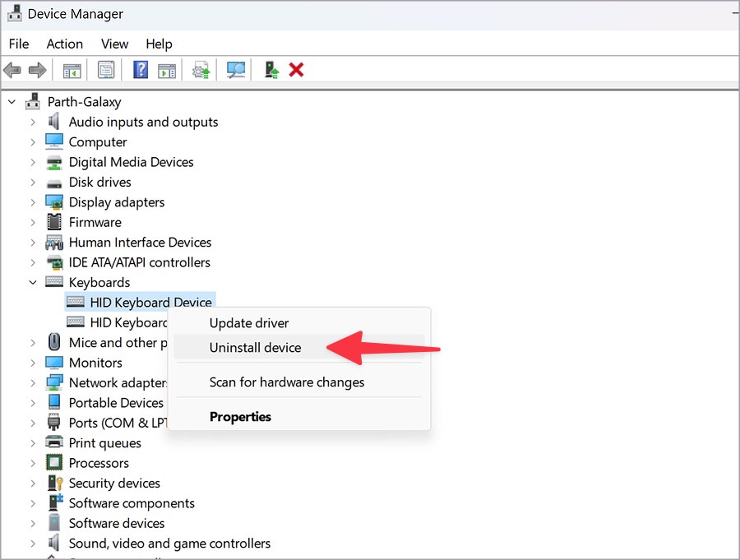This screenshot has height=560, width=740.
Task: Click the Forward arrow toolbar icon
Action: 37,71
